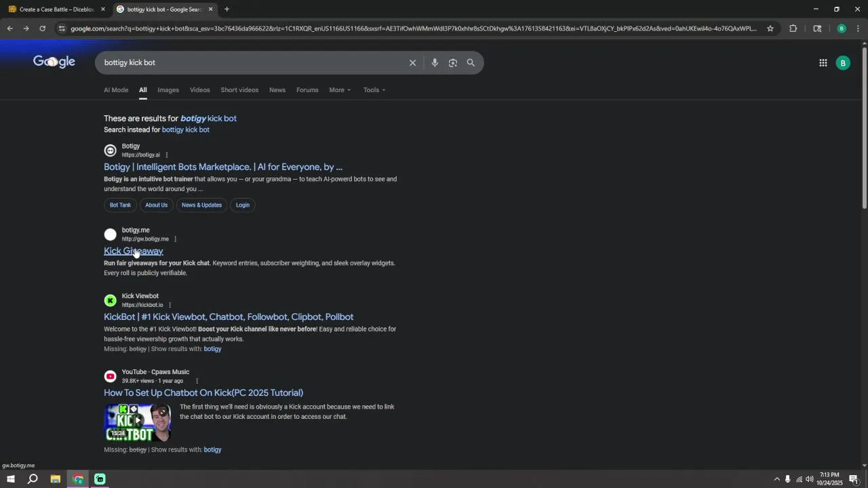Click the browser address bar
This screenshot has height=488, width=868.
click(x=414, y=28)
